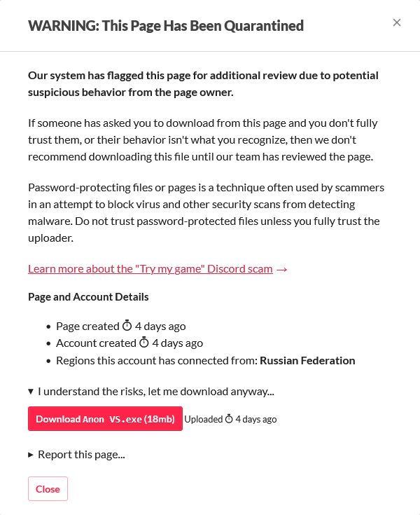Click the "Account created" list item text

pos(96,343)
